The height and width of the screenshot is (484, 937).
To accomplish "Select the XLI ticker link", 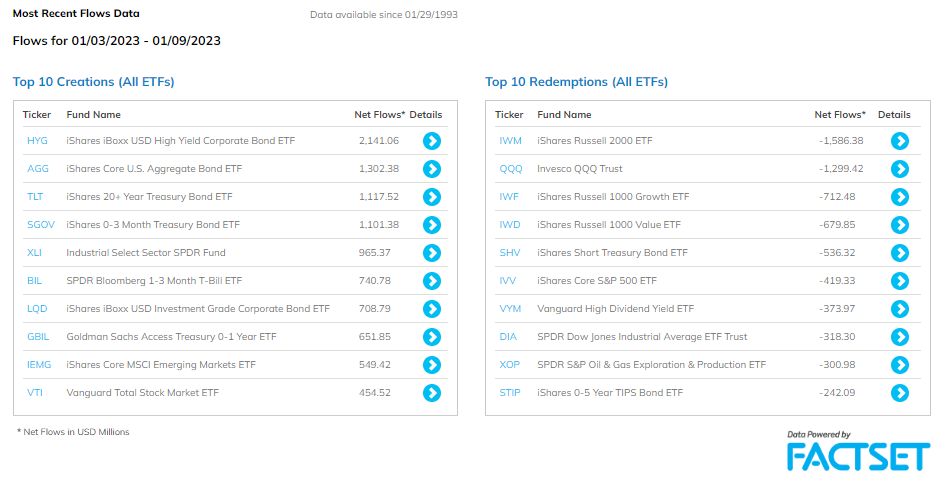I will (34, 253).
